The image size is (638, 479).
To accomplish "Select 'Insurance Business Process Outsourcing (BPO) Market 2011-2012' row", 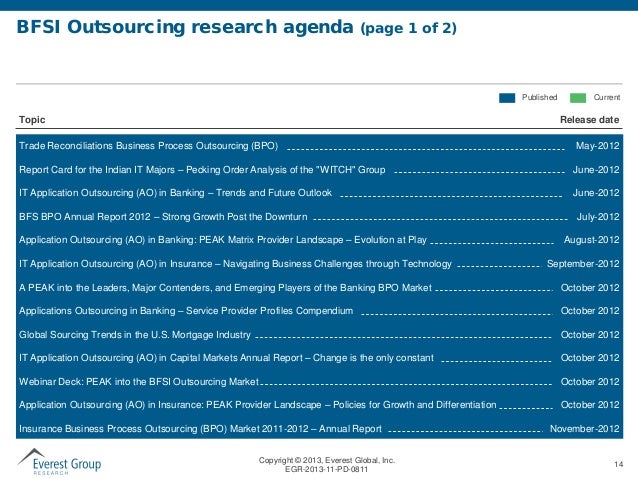I will click(319, 429).
